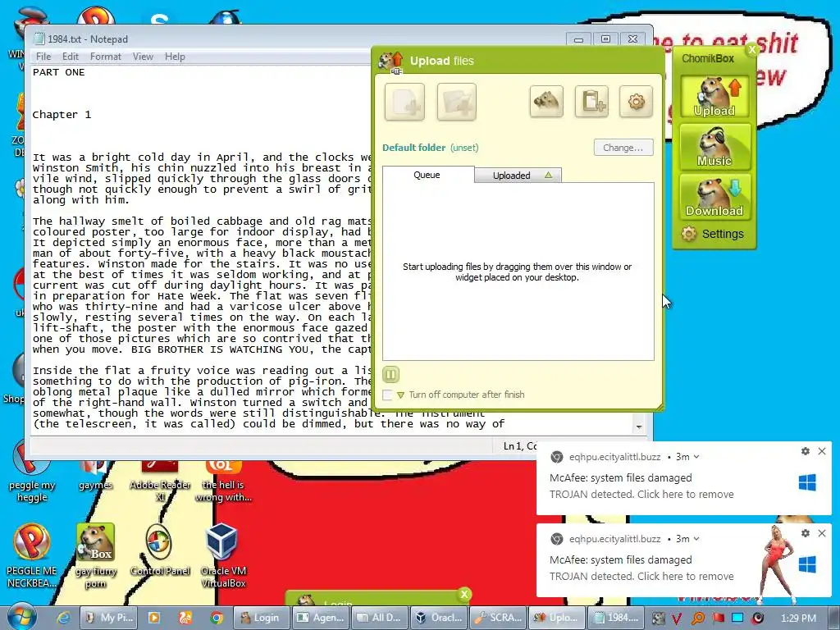Click the orange magnifier tray icon

coord(697,619)
